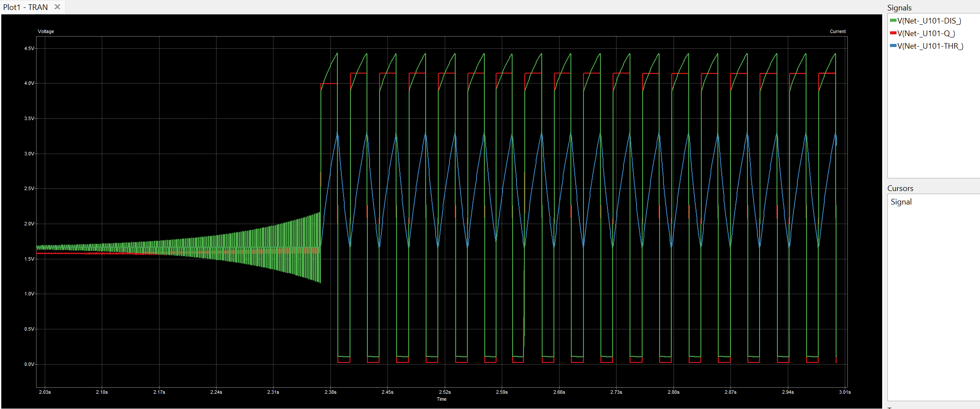Click the 3.01s time axis tick

(x=845, y=392)
